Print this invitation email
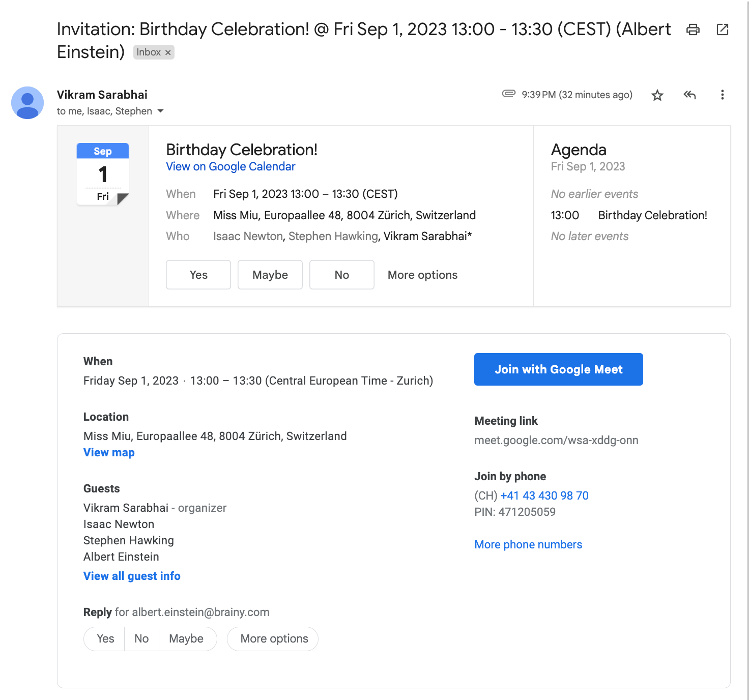This screenshot has width=749, height=700. pos(693,30)
